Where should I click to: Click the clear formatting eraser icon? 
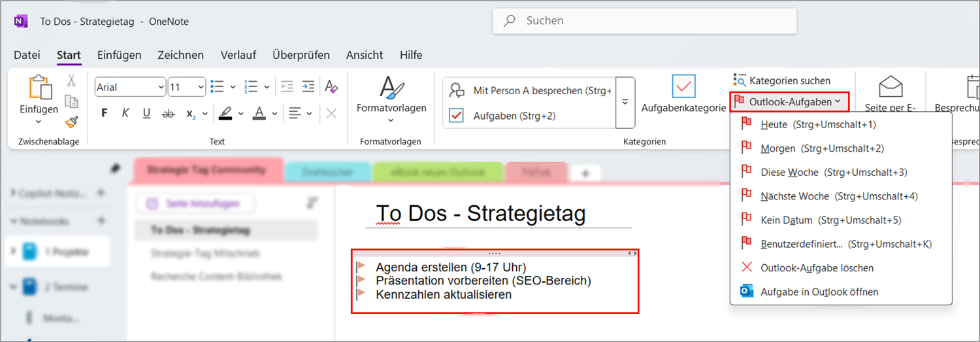pyautogui.click(x=331, y=86)
